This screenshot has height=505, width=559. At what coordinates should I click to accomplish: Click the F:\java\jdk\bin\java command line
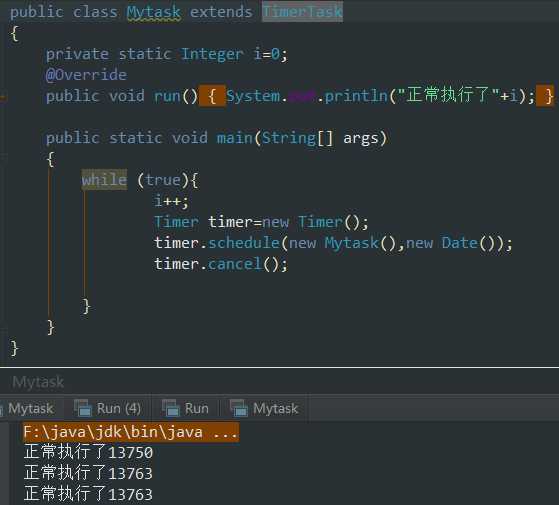point(131,432)
